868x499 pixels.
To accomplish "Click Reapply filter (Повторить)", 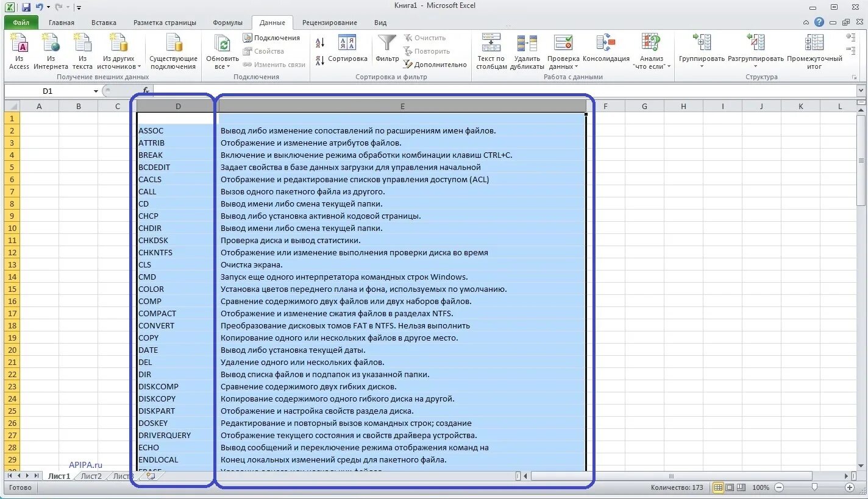I will click(x=427, y=51).
